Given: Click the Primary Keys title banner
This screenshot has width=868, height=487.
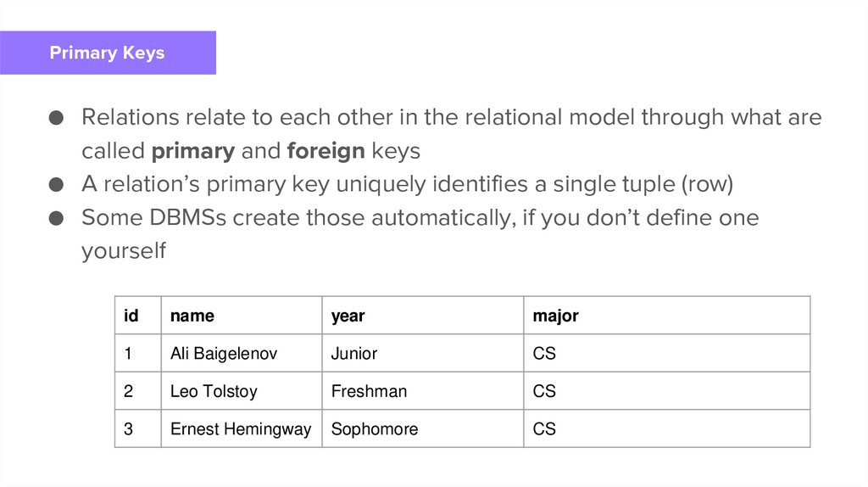Looking at the screenshot, I should [x=108, y=53].
